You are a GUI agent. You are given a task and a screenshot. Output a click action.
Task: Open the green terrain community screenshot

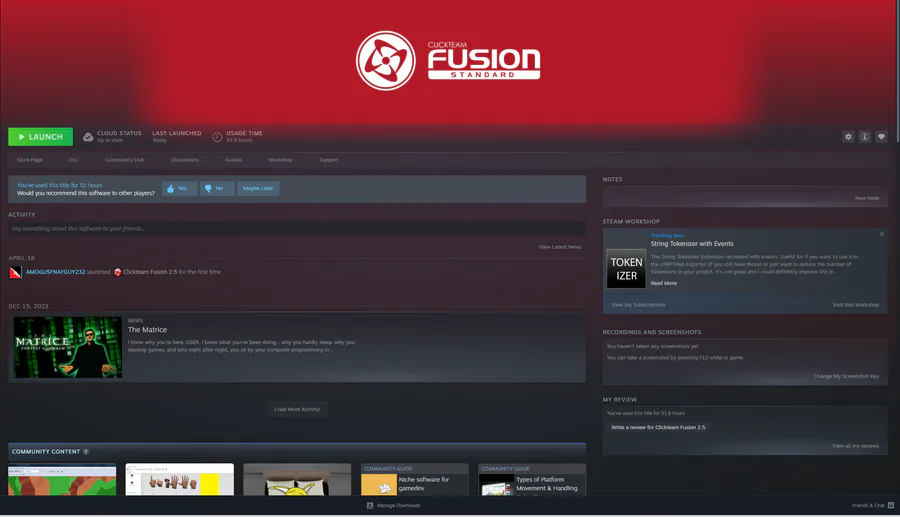62,480
